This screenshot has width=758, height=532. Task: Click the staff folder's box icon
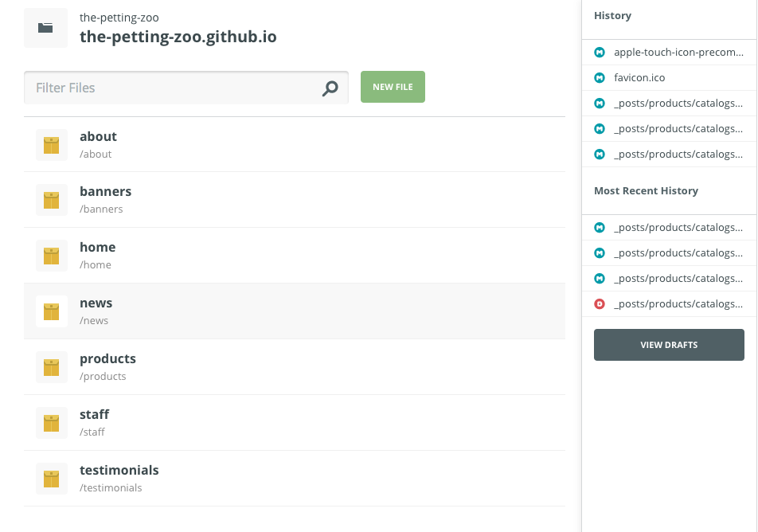click(52, 423)
